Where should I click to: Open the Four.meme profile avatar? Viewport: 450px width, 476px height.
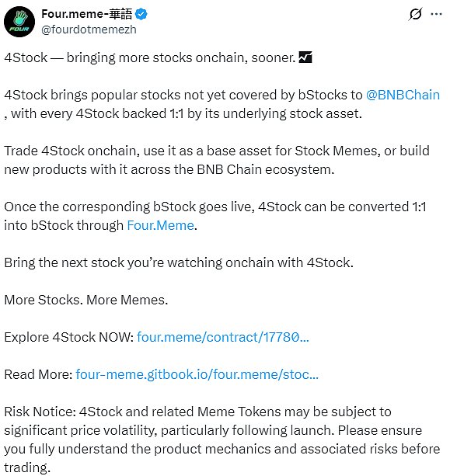pos(19,22)
